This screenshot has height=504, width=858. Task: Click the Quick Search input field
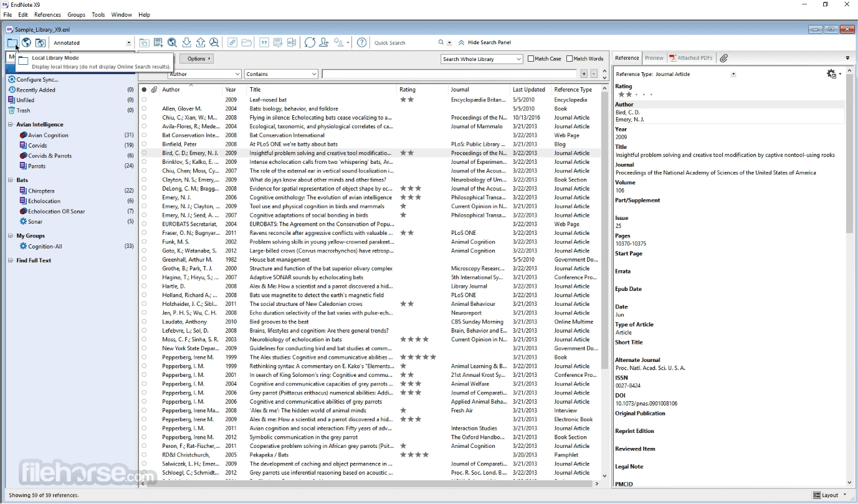(x=404, y=43)
